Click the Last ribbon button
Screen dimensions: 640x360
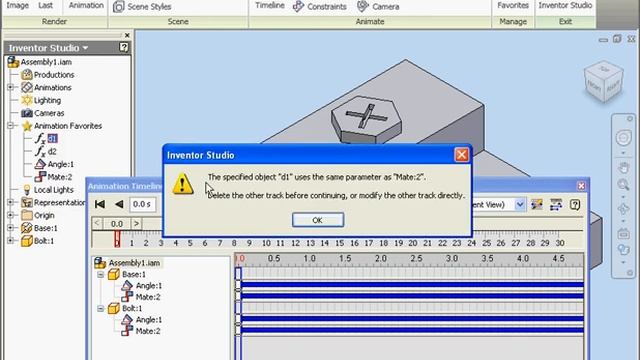pos(45,5)
